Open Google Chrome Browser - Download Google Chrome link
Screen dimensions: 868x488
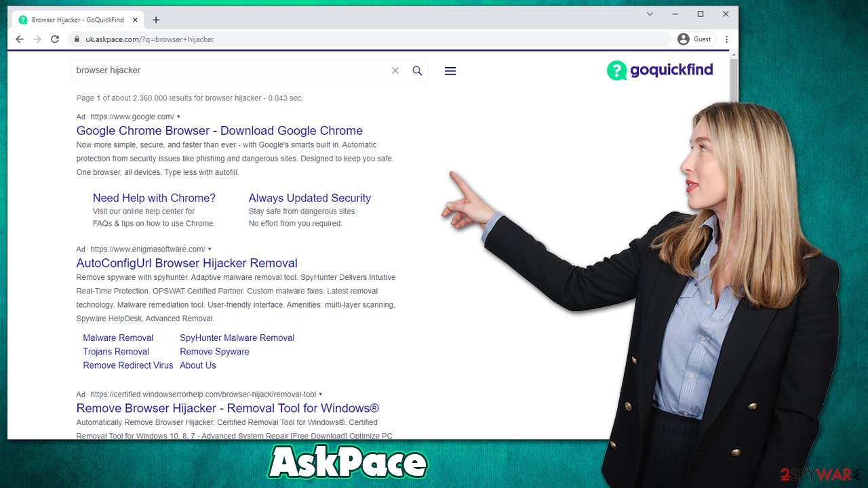220,131
